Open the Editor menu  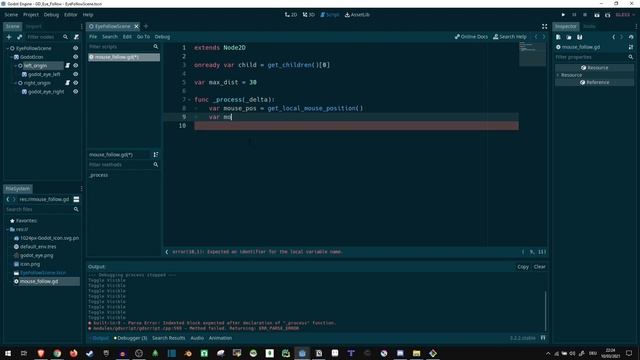point(71,15)
